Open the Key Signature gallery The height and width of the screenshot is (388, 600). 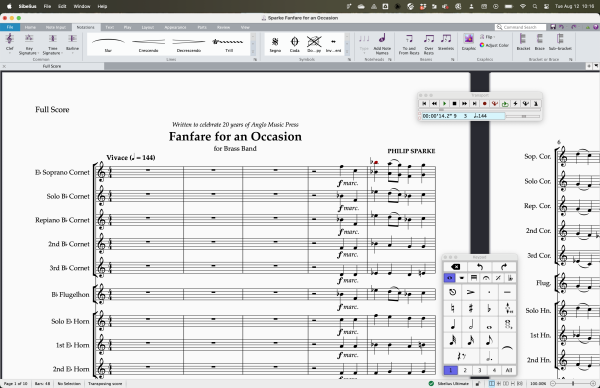click(29, 44)
